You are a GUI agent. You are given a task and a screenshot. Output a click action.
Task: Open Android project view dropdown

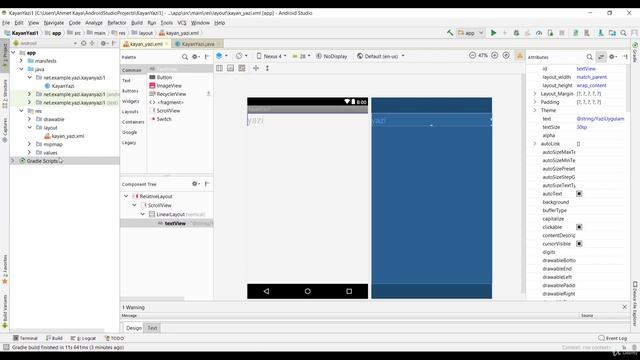click(45, 43)
